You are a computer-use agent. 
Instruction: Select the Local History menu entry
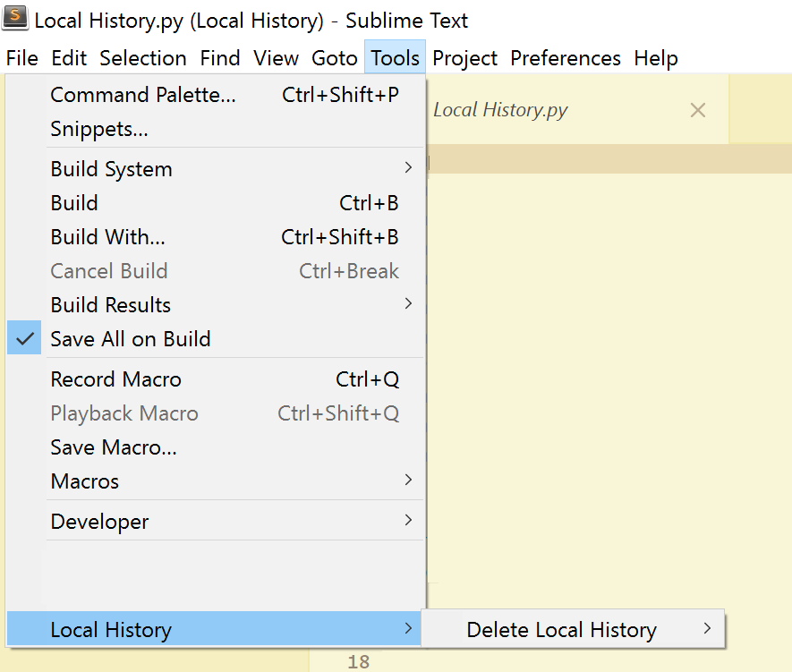214,629
